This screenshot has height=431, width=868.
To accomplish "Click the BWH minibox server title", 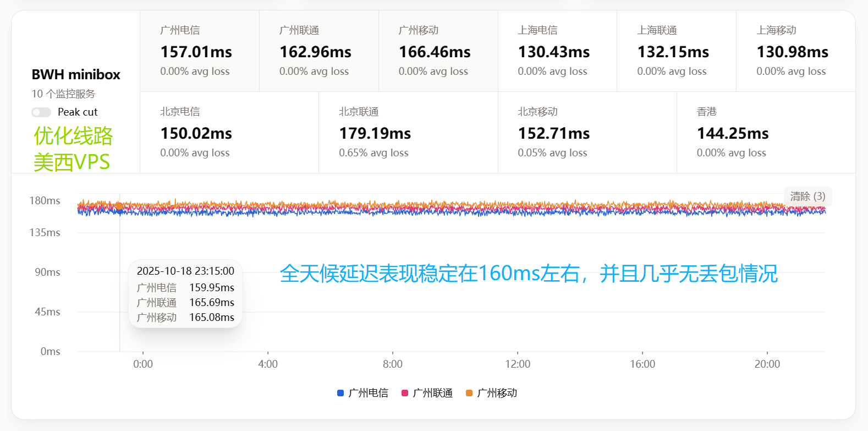I will click(x=76, y=74).
